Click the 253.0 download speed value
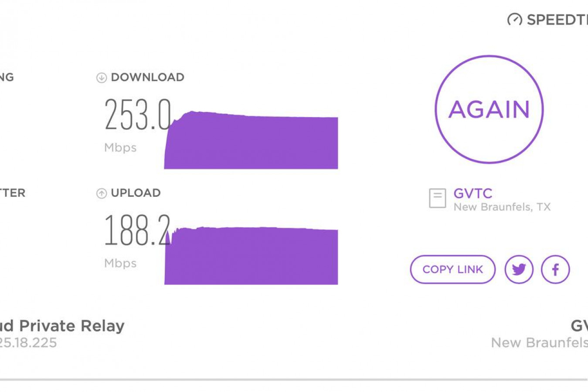Screen dimensions: 588x392 138,115
